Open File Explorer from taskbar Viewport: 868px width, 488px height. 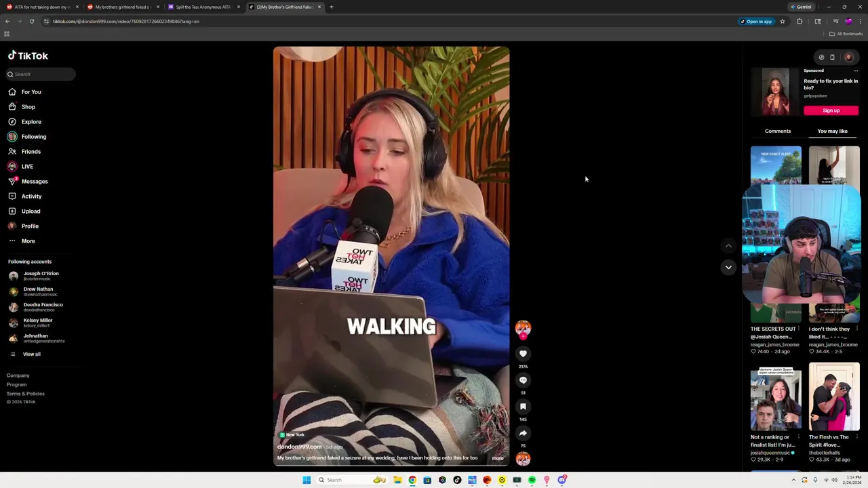coord(397,480)
